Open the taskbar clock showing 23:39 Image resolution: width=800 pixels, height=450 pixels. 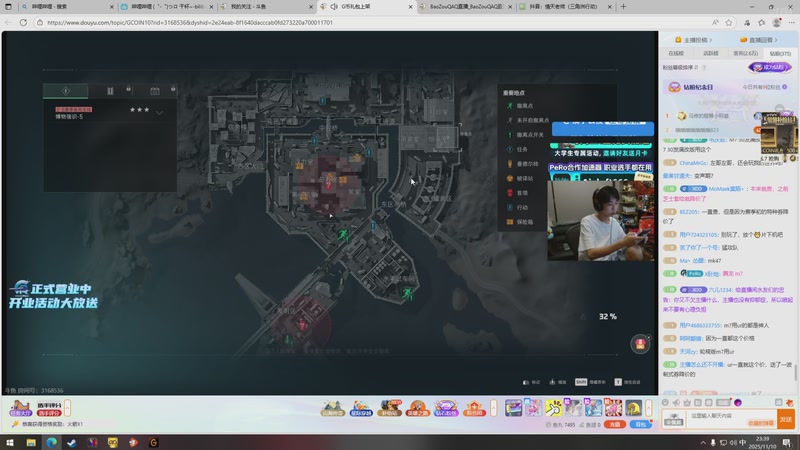click(762, 442)
